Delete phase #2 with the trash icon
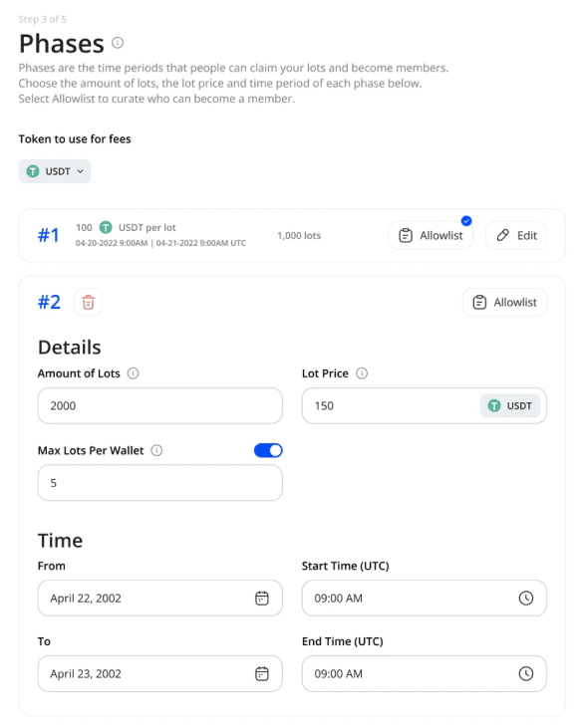 coord(89,302)
